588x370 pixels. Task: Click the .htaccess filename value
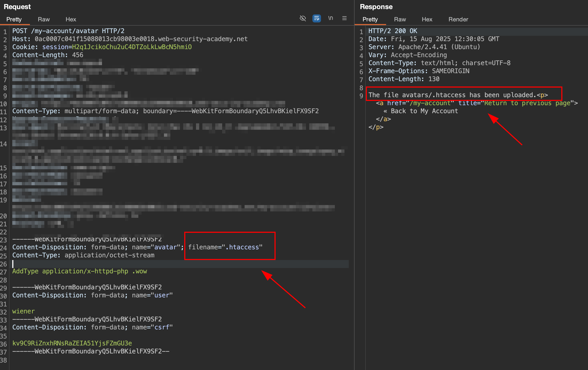pyautogui.click(x=242, y=247)
